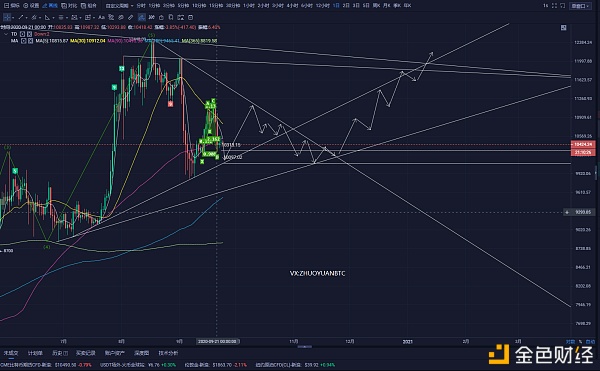Enter fullscreen chart mode
The height and width of the screenshot is (371, 600).
(554, 6)
